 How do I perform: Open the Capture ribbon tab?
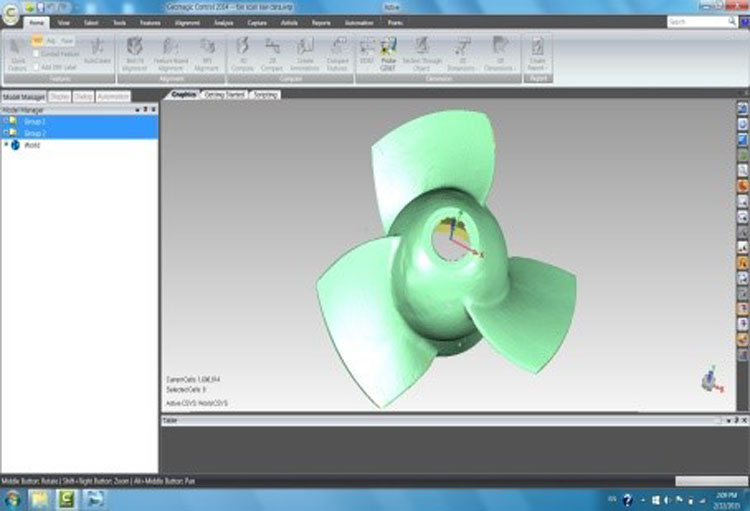coord(257,22)
